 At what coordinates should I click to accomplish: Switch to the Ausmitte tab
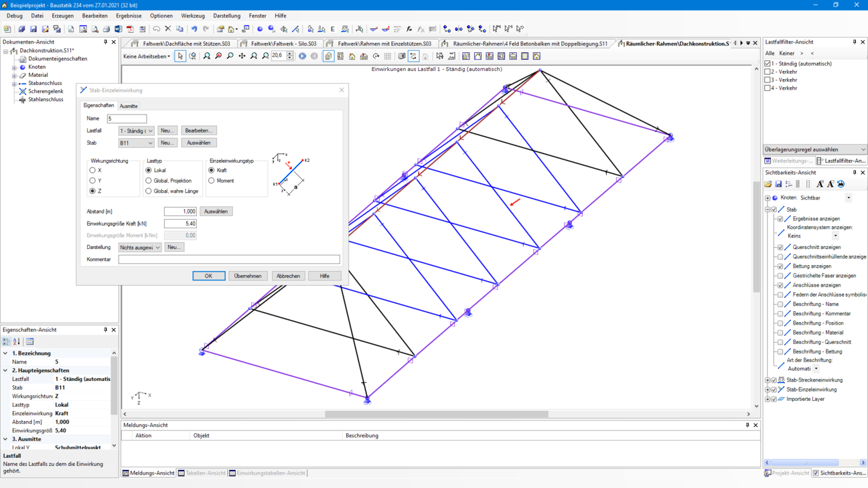point(129,106)
